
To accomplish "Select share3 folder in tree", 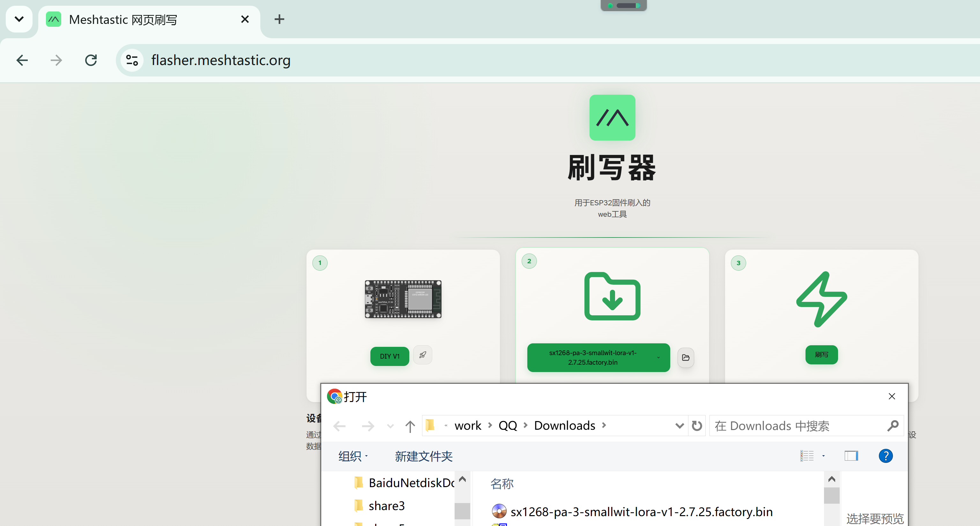I will (x=379, y=506).
